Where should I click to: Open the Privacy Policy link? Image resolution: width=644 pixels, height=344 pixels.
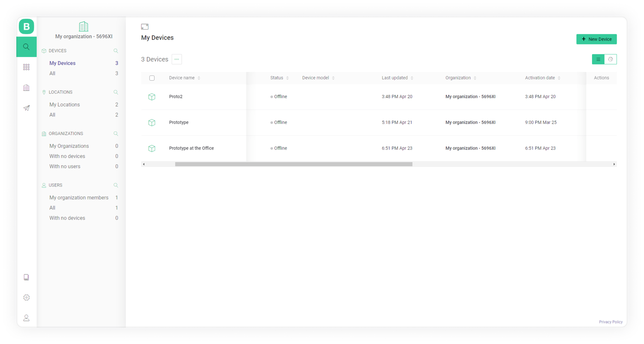tap(610, 322)
